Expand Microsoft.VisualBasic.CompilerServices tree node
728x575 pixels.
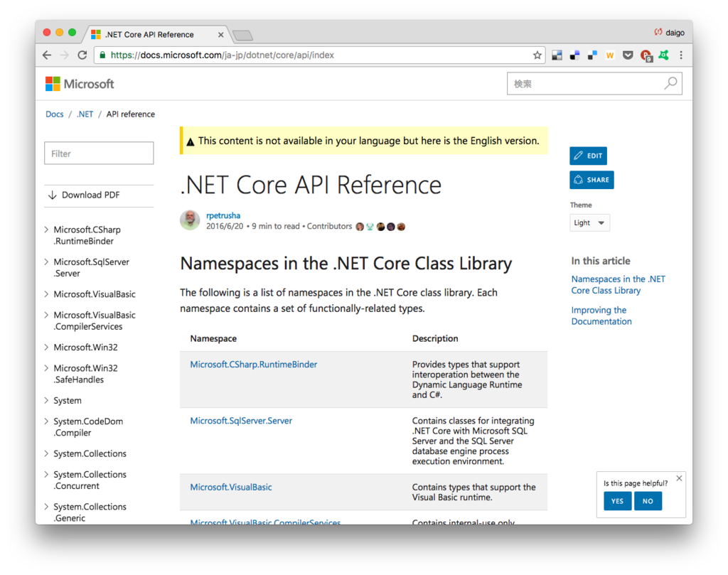[46, 315]
